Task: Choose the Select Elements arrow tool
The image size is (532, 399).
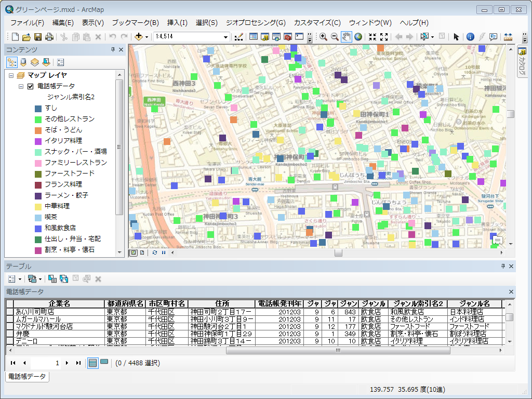Action: click(x=456, y=37)
